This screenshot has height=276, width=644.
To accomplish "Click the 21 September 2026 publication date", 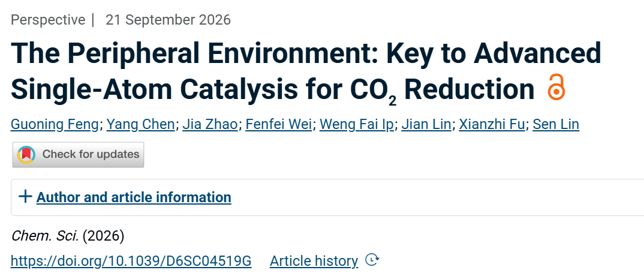I will pos(168,20).
